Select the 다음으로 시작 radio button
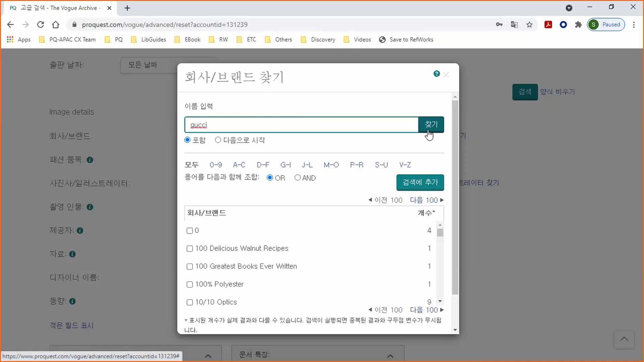Viewport: 644px width, 362px height. click(x=218, y=140)
